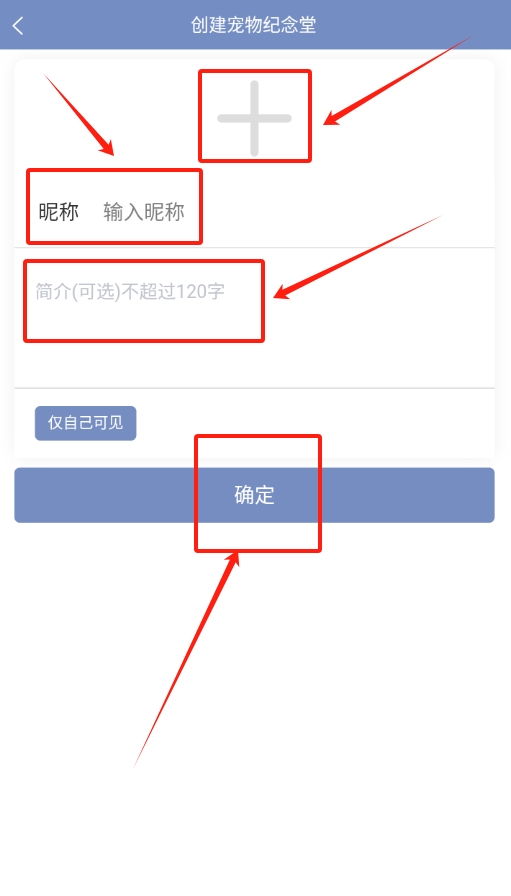The height and width of the screenshot is (896, 511).
Task: Click the 昵称 field label
Action: [x=58, y=211]
